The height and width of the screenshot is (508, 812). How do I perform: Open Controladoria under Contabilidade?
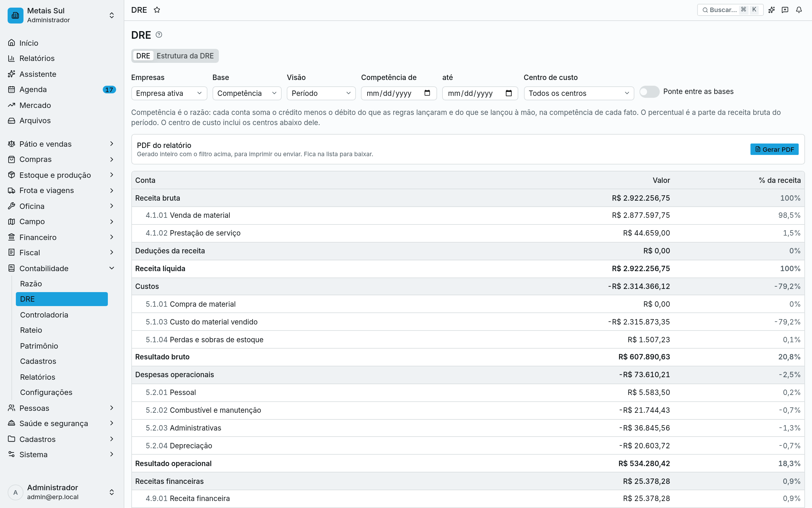pos(62,314)
